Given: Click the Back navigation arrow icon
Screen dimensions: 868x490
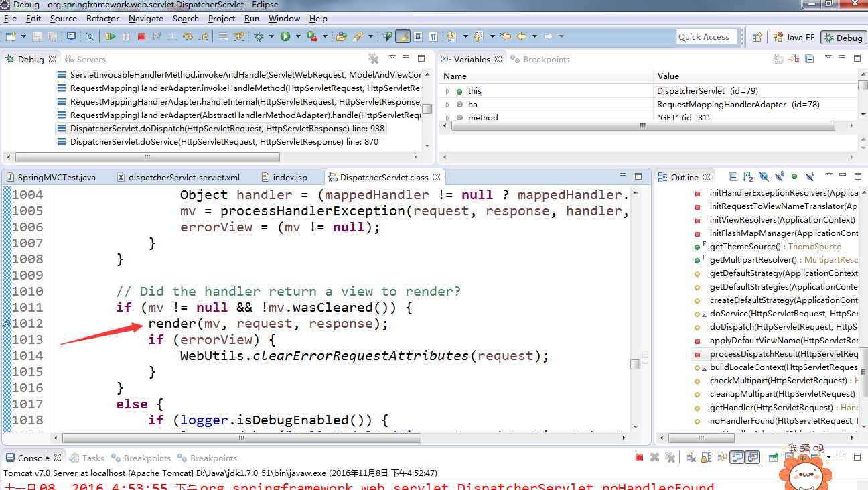Looking at the screenshot, I should tap(522, 36).
